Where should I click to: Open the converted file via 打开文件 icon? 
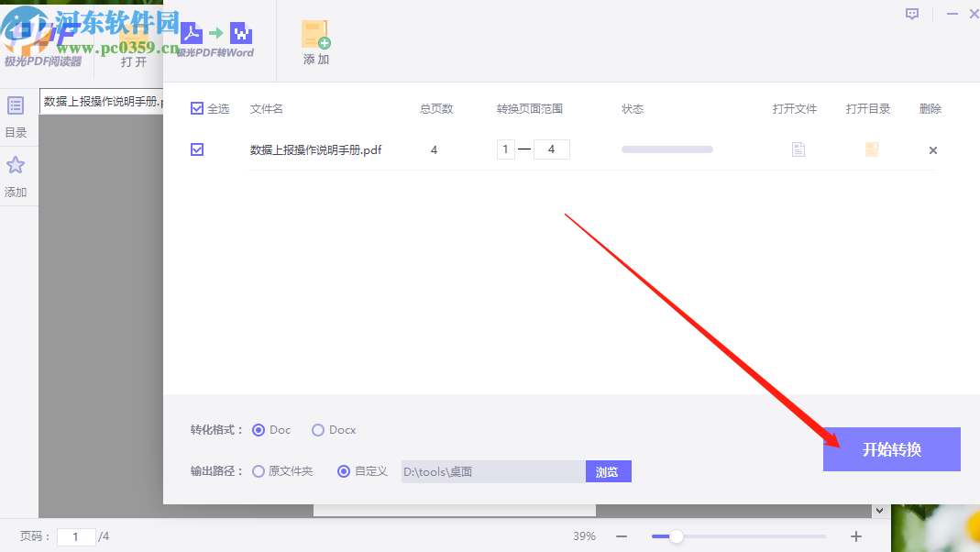797,149
